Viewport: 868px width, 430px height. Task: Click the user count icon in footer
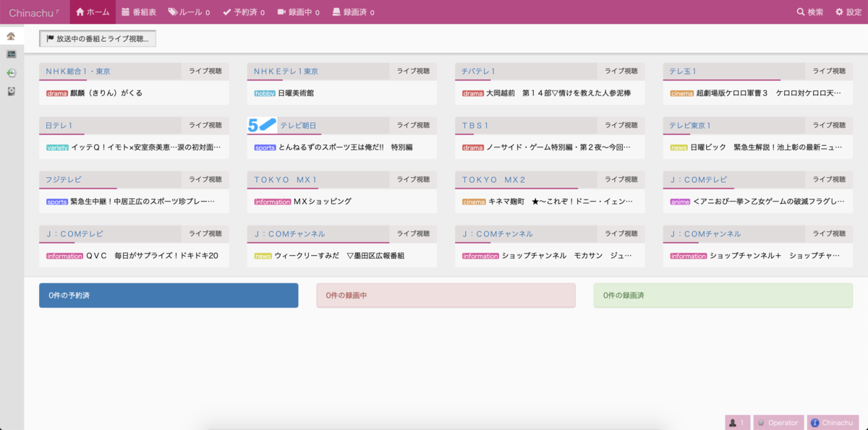coord(737,423)
